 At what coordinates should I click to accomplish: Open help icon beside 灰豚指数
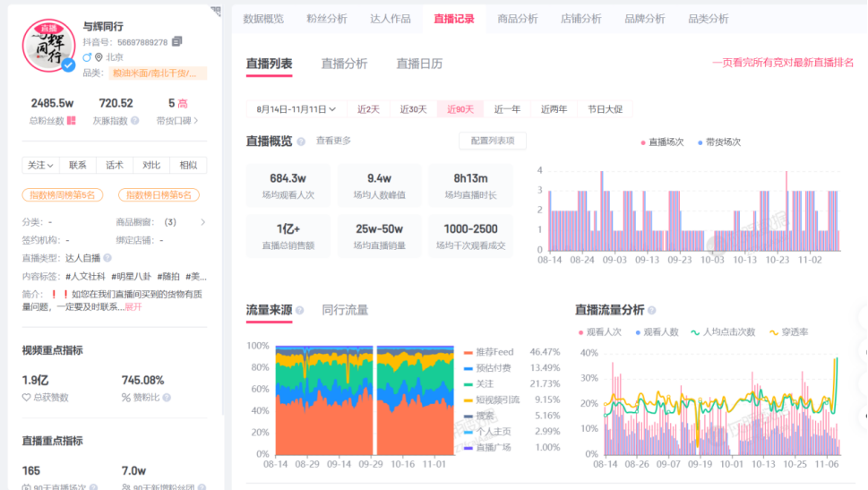click(x=134, y=121)
